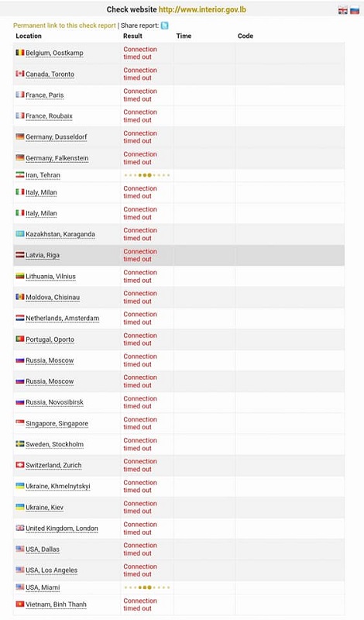Screen dimensions: 364x620
Task: Click the Vietnam flag icon
Action: (20, 604)
